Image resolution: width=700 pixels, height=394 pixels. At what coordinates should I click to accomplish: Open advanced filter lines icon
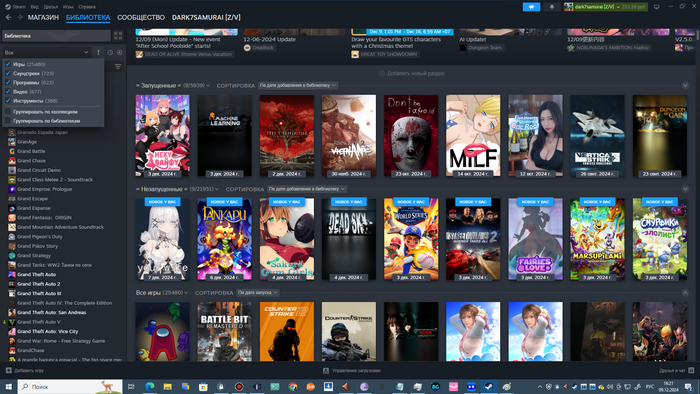tap(118, 66)
